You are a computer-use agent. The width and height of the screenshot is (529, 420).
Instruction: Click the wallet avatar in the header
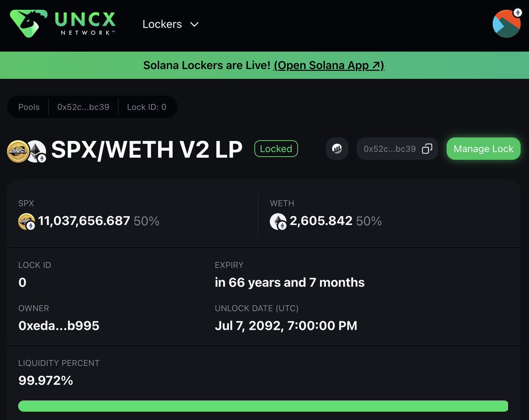[x=507, y=23]
